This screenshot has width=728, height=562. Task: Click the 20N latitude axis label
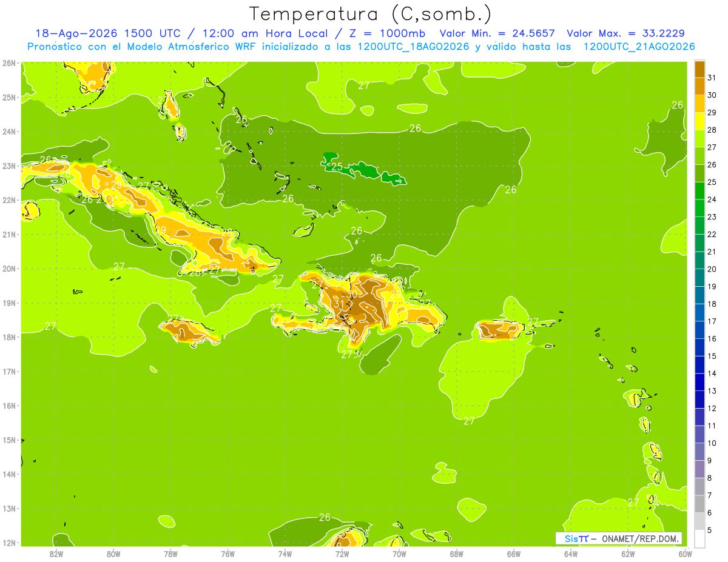[x=8, y=269]
